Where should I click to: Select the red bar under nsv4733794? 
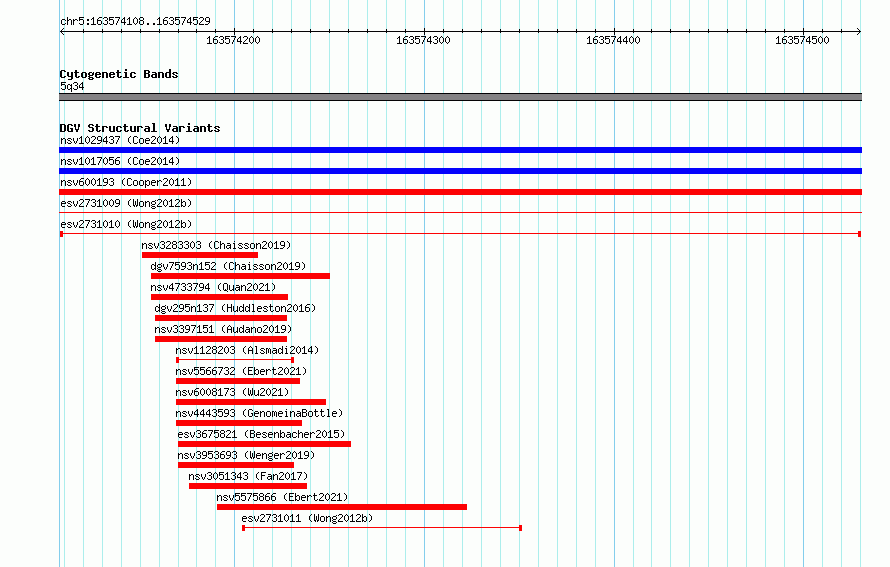[x=219, y=297]
